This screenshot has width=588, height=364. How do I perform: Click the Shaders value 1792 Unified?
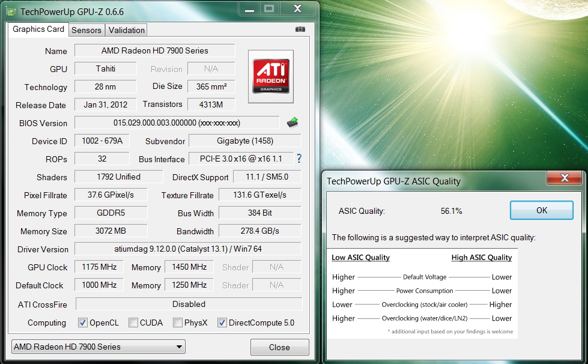click(x=118, y=177)
